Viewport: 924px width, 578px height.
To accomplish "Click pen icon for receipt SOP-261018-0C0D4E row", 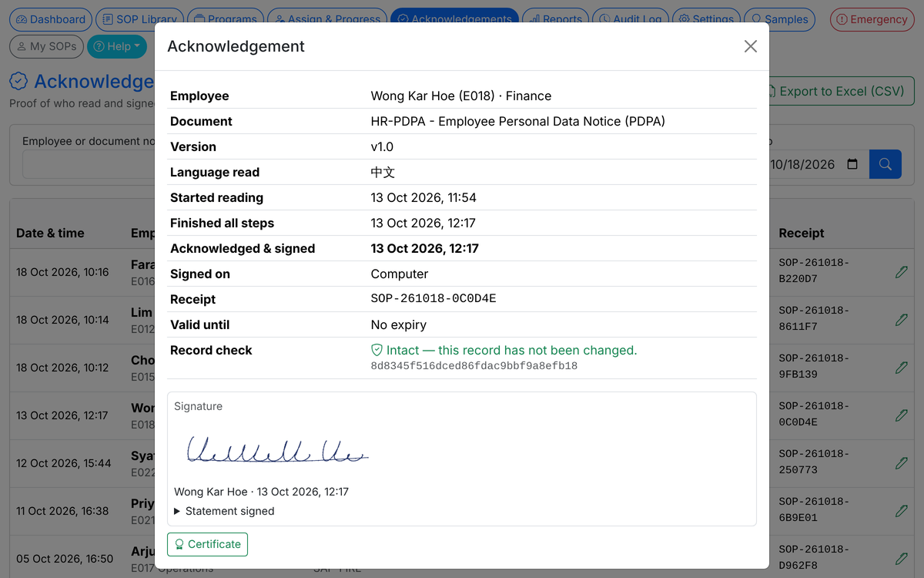I will tap(902, 415).
